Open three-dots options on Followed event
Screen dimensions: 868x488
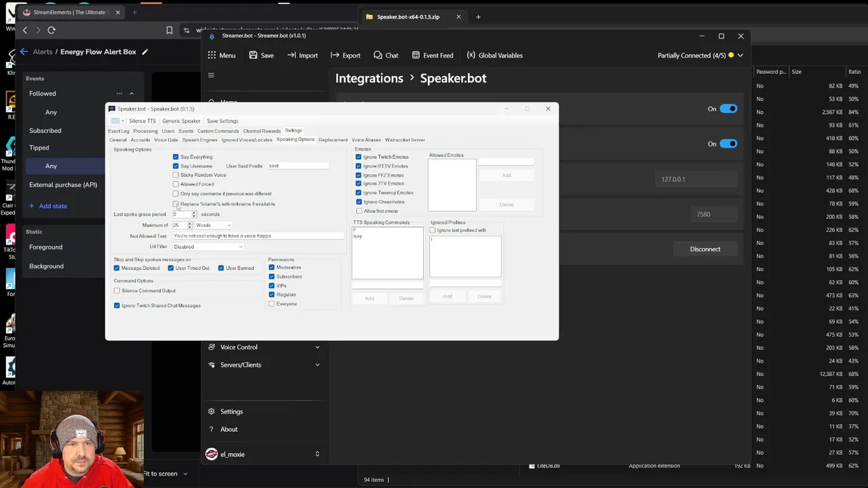(x=119, y=94)
